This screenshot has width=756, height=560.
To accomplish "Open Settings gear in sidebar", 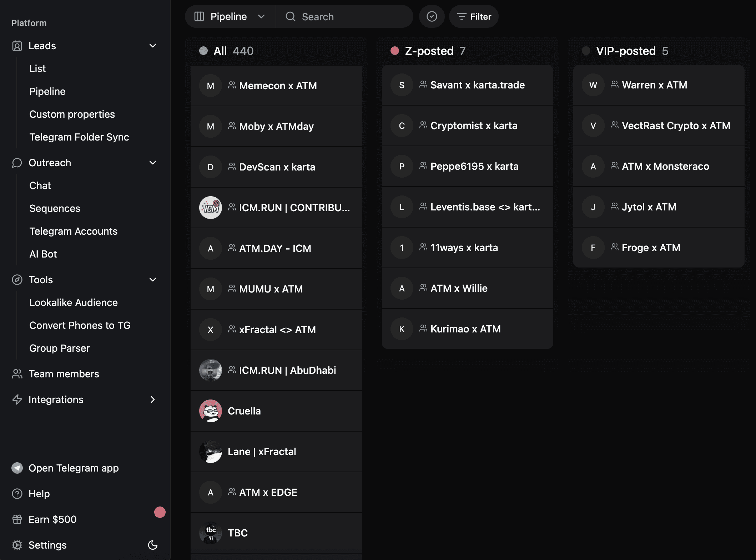I will tap(17, 545).
